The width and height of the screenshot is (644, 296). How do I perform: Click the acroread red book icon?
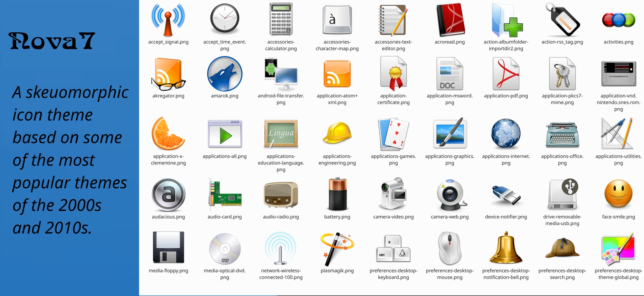450,20
